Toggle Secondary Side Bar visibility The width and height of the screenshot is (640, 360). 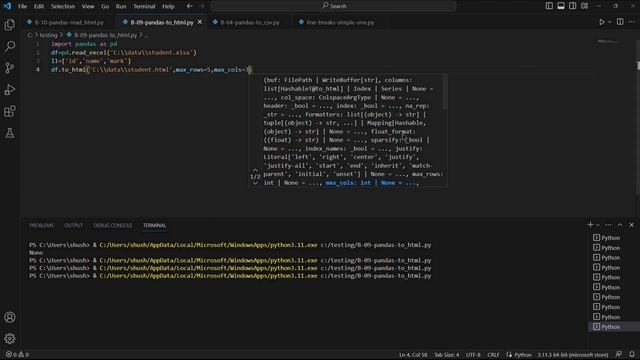(x=573, y=6)
